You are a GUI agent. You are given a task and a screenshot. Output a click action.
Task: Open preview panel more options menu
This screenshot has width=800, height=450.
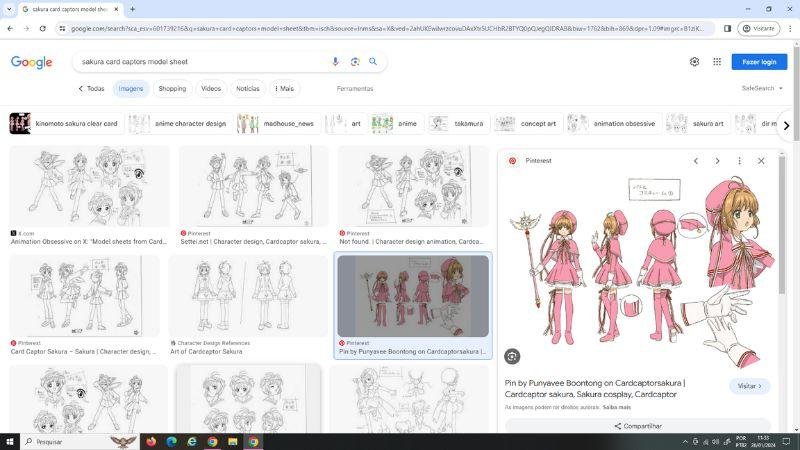pos(739,161)
